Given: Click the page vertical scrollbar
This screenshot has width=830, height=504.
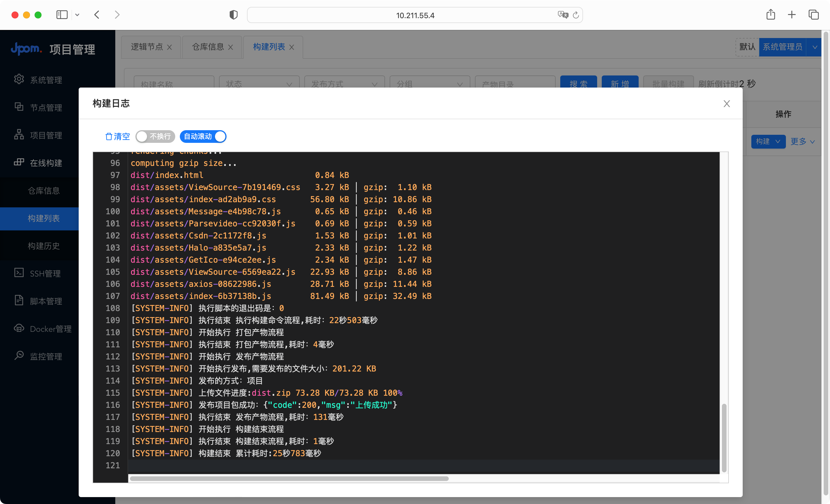Looking at the screenshot, I should pos(826,263).
